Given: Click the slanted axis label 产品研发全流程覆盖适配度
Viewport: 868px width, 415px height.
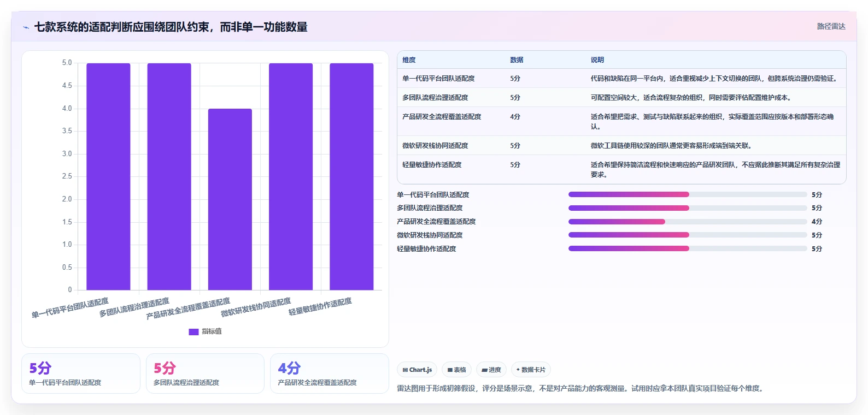Looking at the screenshot, I should [x=188, y=309].
